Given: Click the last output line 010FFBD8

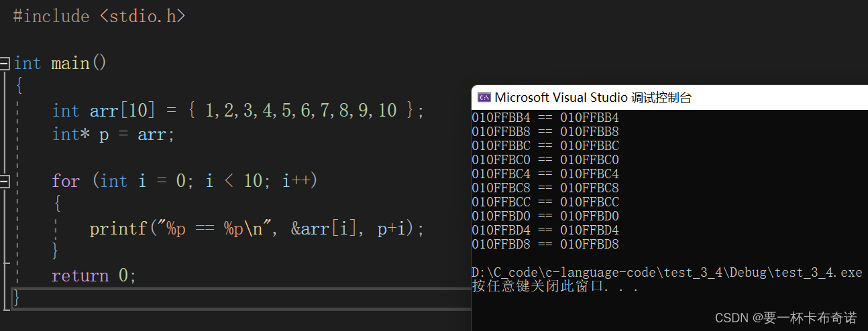Looking at the screenshot, I should pyautogui.click(x=545, y=244).
